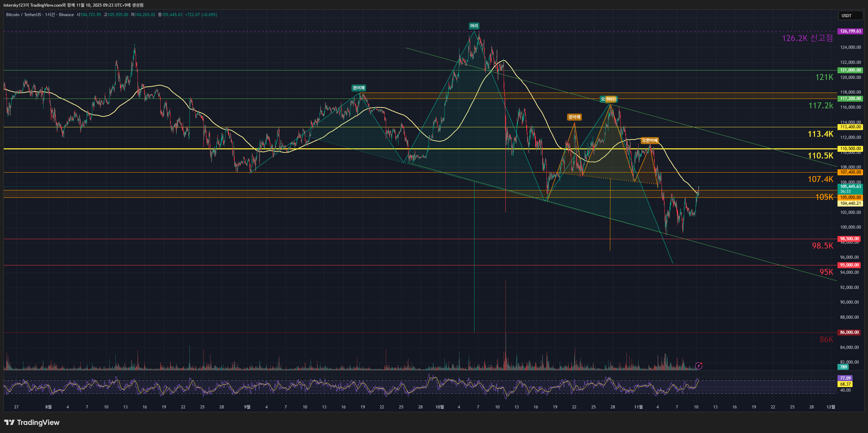Click the orange 오른어깨 right shoulder label
The image size is (868, 433).
pos(650,141)
